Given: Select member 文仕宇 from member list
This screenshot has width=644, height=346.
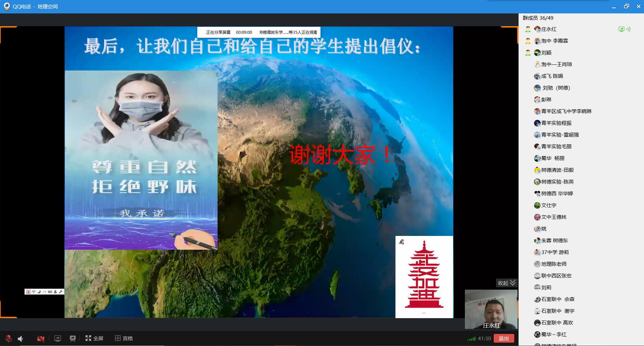Looking at the screenshot, I should pos(549,205).
